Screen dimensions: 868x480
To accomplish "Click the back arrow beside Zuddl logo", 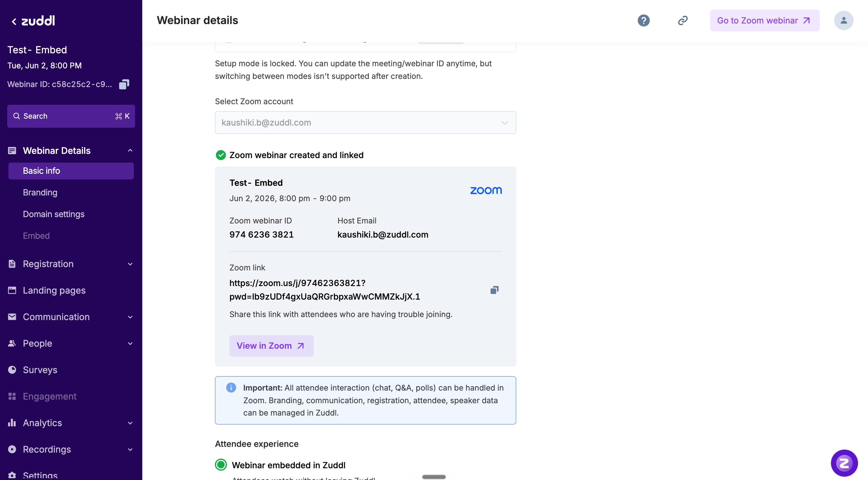I will [x=14, y=22].
